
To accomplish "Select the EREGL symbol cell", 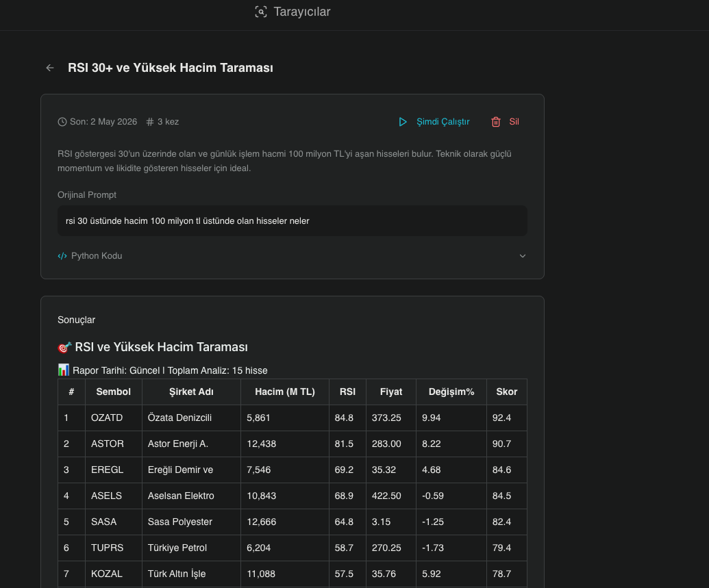I will [x=114, y=470].
